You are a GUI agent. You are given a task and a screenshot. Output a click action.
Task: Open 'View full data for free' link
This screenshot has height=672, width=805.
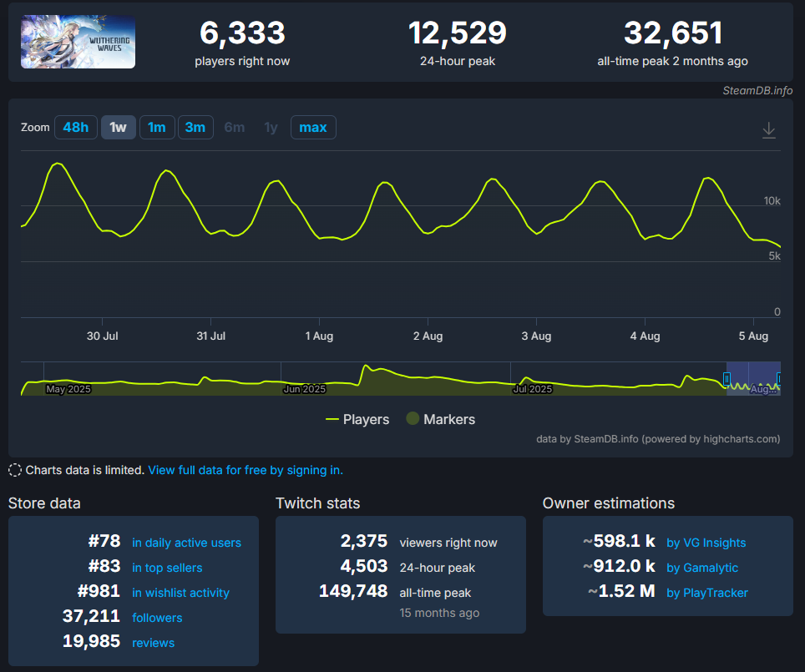coord(246,470)
